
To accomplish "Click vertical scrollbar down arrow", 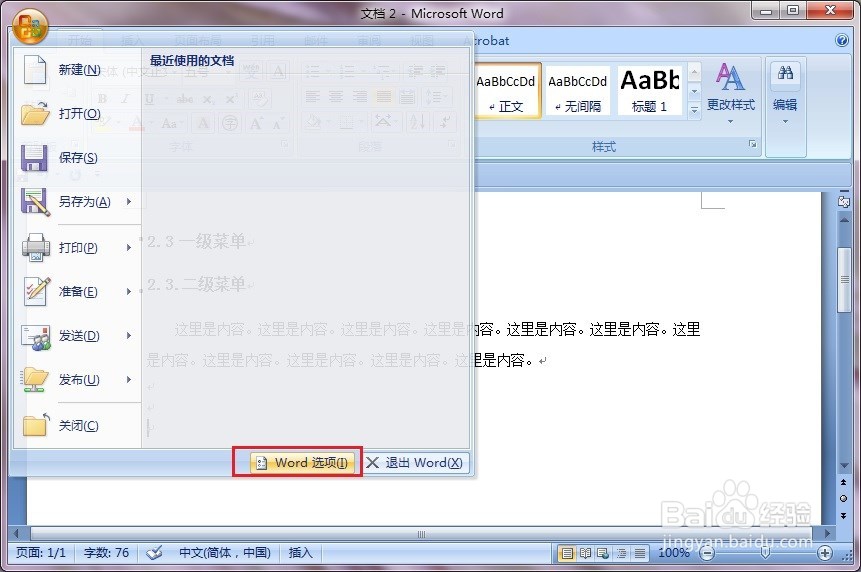I will pyautogui.click(x=844, y=466).
